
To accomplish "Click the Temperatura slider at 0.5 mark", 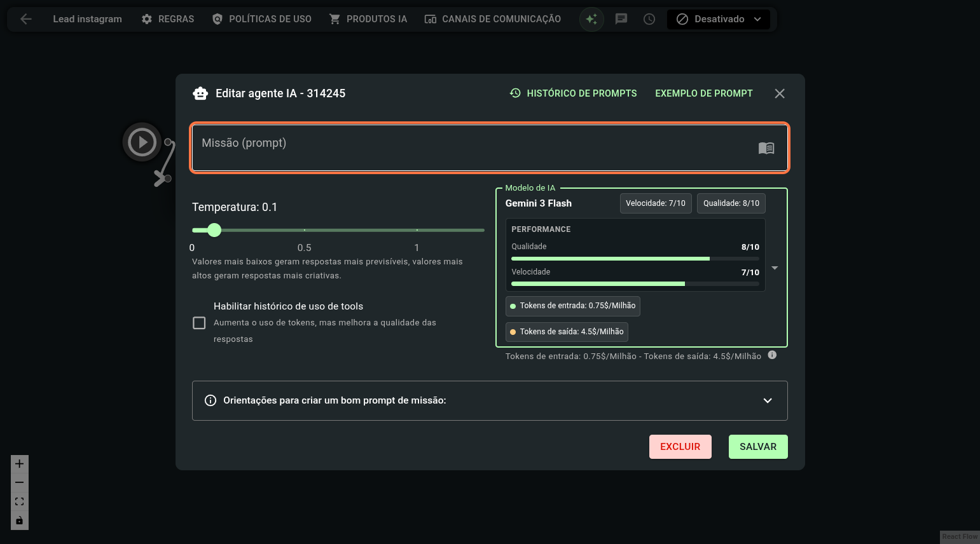I will pyautogui.click(x=305, y=230).
